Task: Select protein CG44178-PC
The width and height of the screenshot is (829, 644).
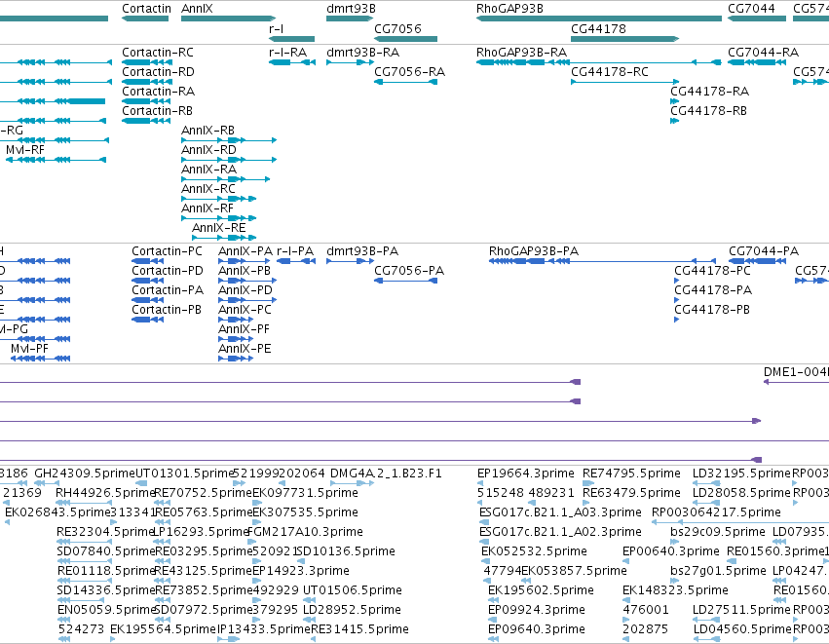Action: (712, 271)
